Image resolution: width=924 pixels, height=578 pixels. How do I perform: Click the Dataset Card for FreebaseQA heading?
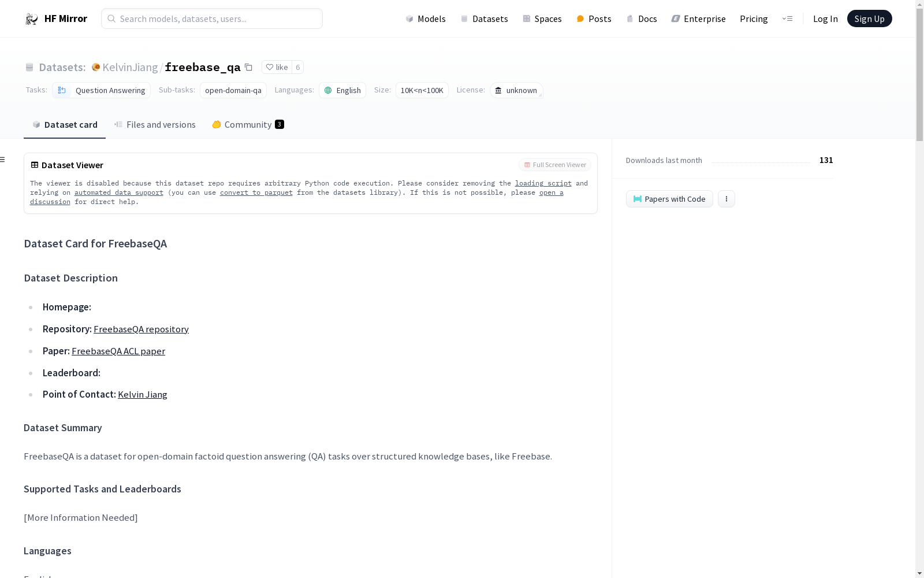(x=95, y=243)
